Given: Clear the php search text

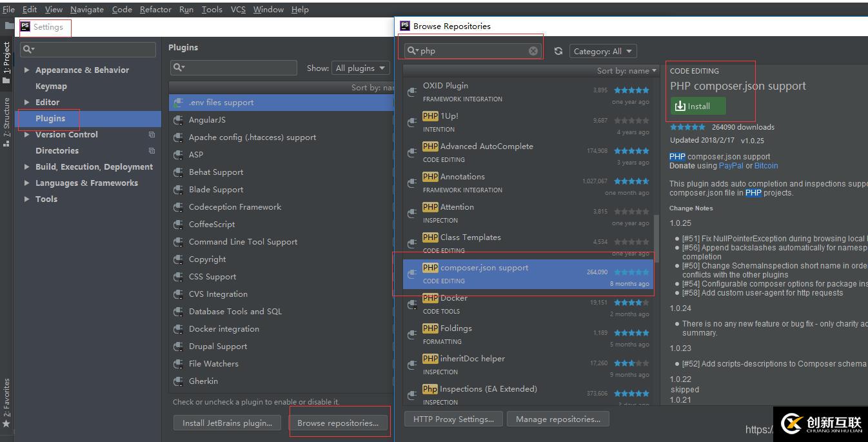Looking at the screenshot, I should tap(533, 51).
